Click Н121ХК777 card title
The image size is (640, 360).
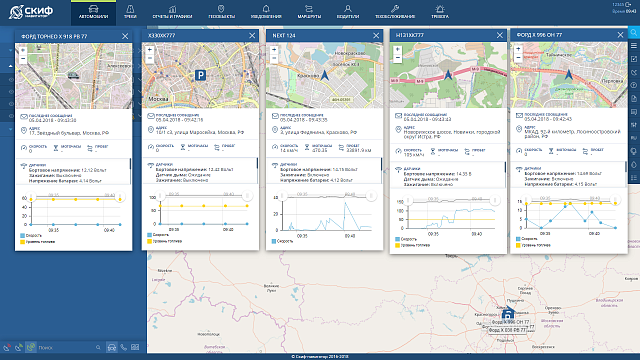click(410, 36)
